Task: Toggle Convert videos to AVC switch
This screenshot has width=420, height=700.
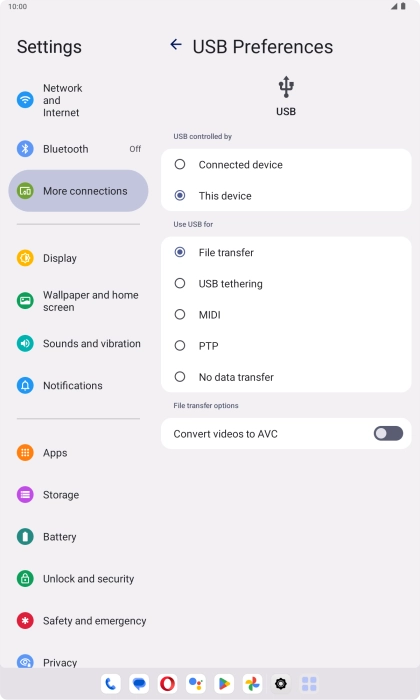Action: [388, 433]
